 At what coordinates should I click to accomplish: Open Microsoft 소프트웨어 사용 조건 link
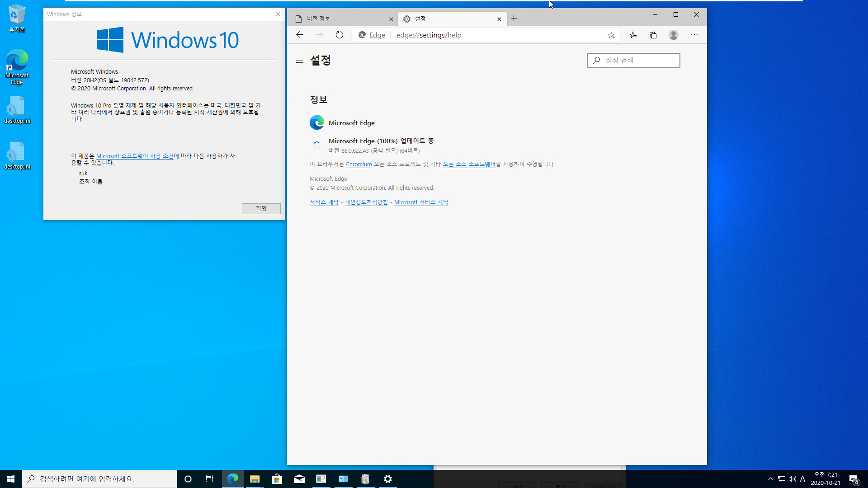[135, 156]
